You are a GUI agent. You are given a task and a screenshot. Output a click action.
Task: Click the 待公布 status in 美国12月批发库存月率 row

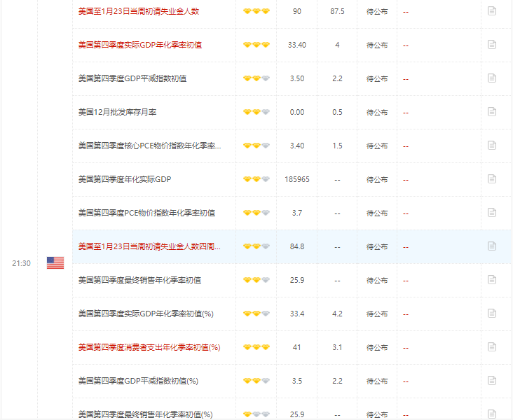click(x=377, y=112)
